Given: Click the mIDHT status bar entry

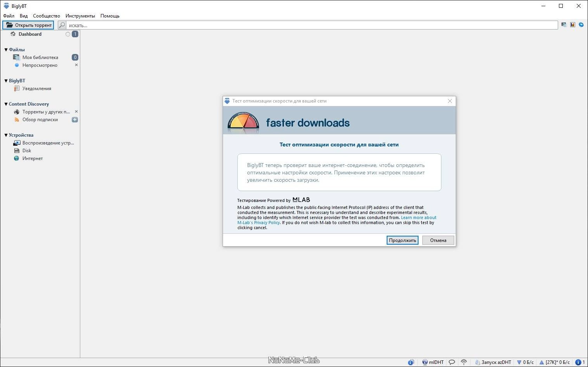Looking at the screenshot, I should pyautogui.click(x=433, y=362).
